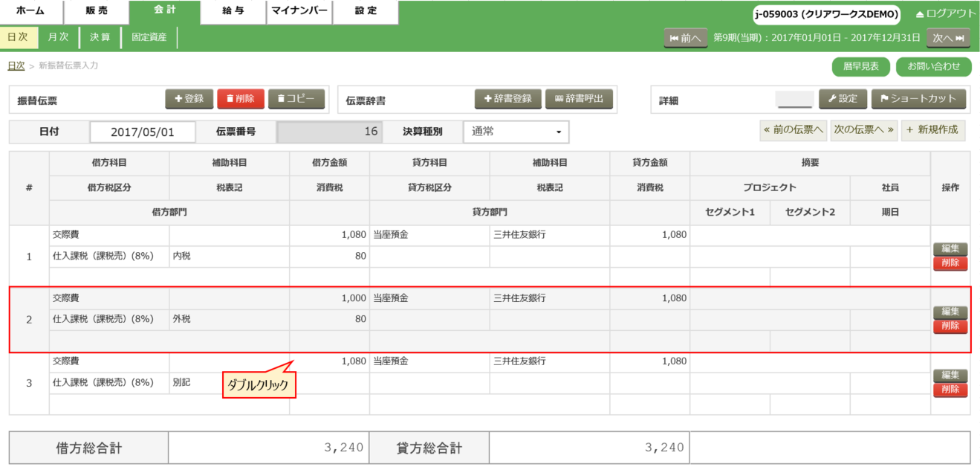980x467 pixels.
Task: Edit row 3 with 編集 button
Action: [950, 376]
